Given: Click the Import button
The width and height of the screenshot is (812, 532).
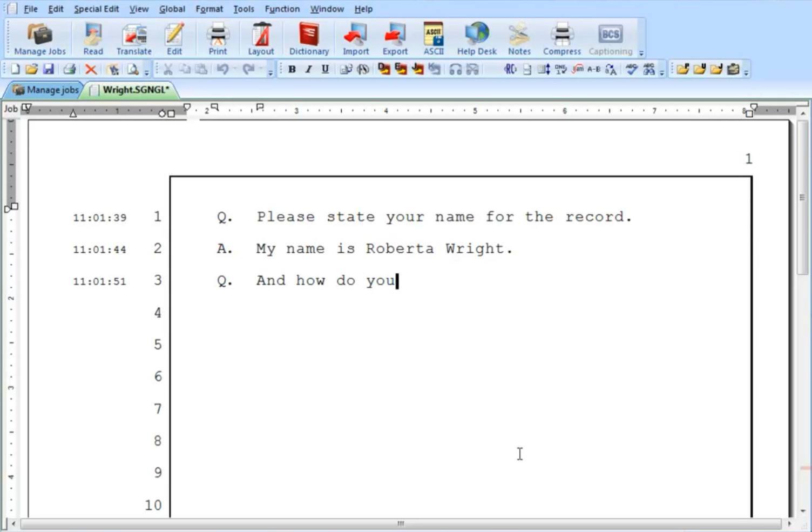Looking at the screenshot, I should tap(355, 38).
